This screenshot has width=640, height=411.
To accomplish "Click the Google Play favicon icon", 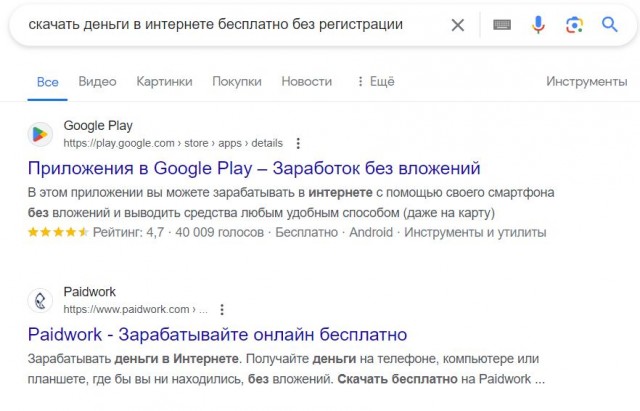I will [x=40, y=134].
